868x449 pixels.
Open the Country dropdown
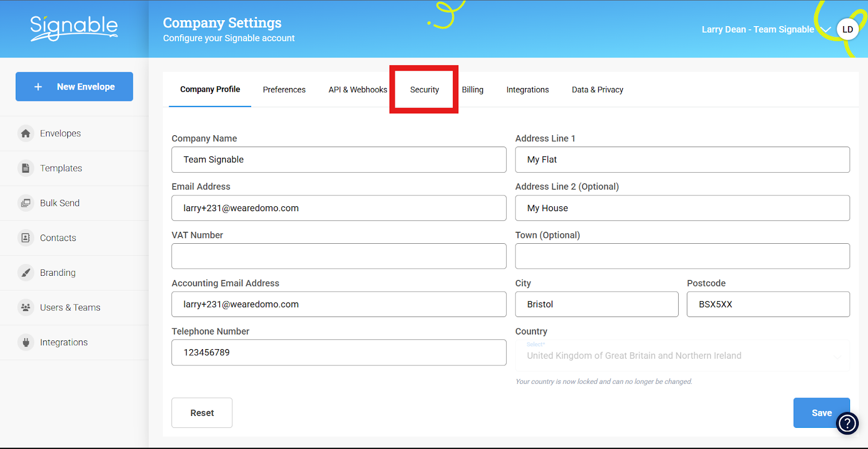[682, 356]
